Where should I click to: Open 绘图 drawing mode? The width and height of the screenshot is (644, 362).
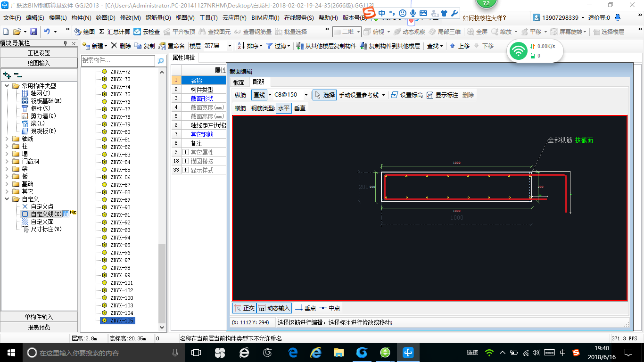[x=84, y=32]
